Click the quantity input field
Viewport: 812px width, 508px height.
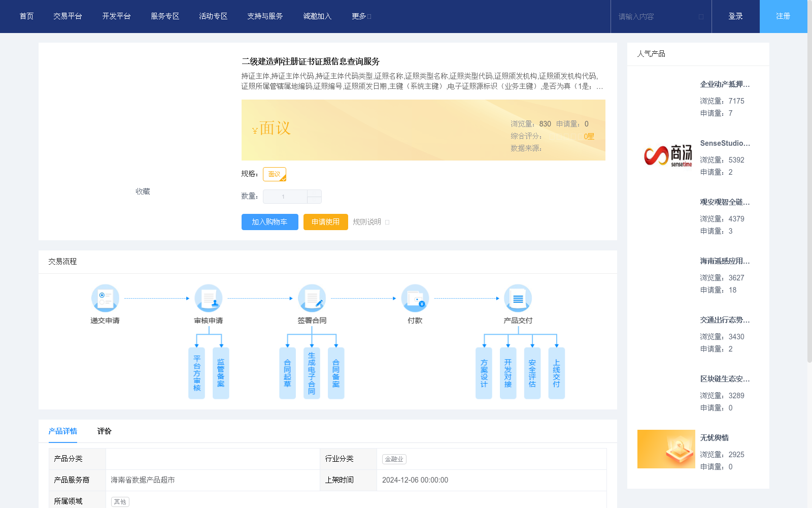[x=285, y=197]
